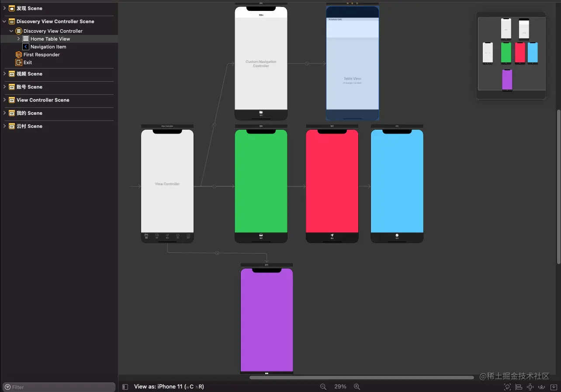Screen dimensions: 561x392
Task: Select the blue view controller view
Action: pos(397,181)
